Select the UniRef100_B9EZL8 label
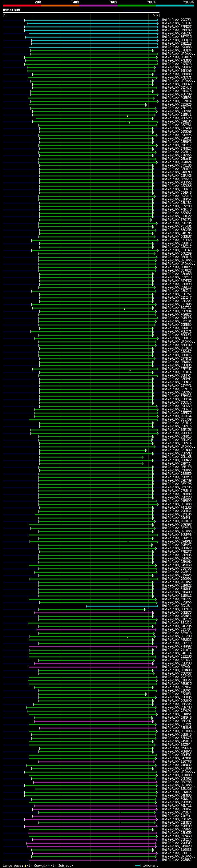This screenshot has height=868, width=197. point(177,43)
